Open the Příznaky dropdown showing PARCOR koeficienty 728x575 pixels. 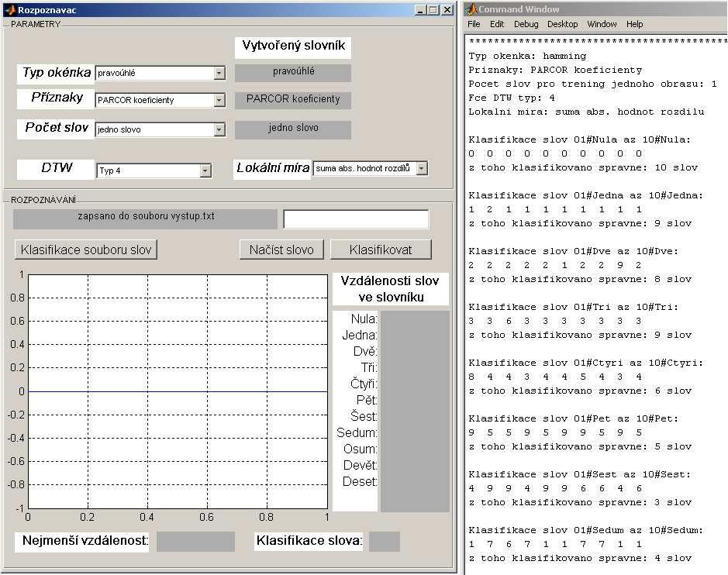tap(160, 100)
